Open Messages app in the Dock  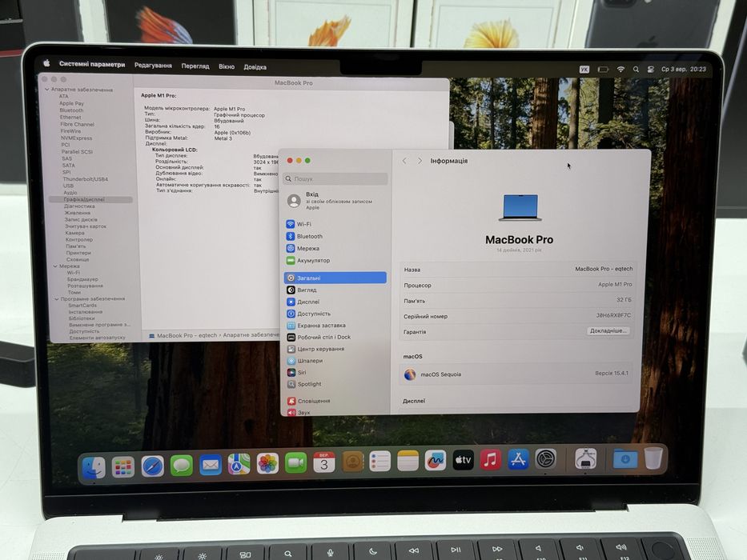point(182,466)
